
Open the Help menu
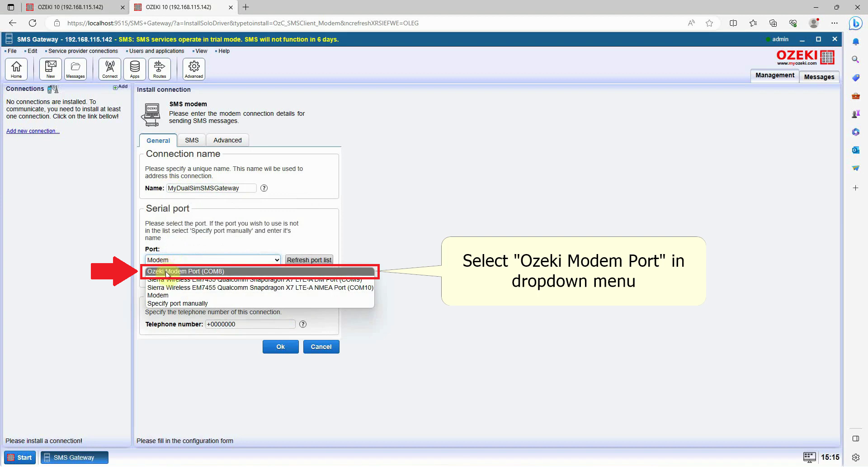coord(224,51)
